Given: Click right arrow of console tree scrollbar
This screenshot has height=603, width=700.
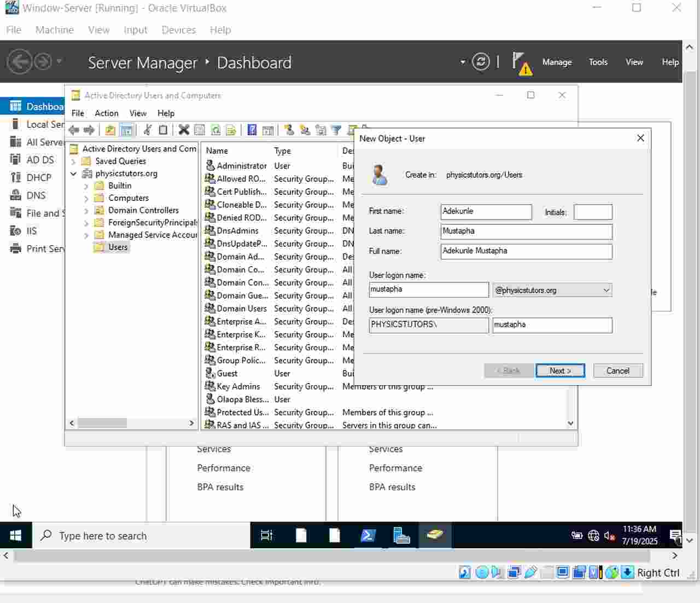Looking at the screenshot, I should click(191, 423).
